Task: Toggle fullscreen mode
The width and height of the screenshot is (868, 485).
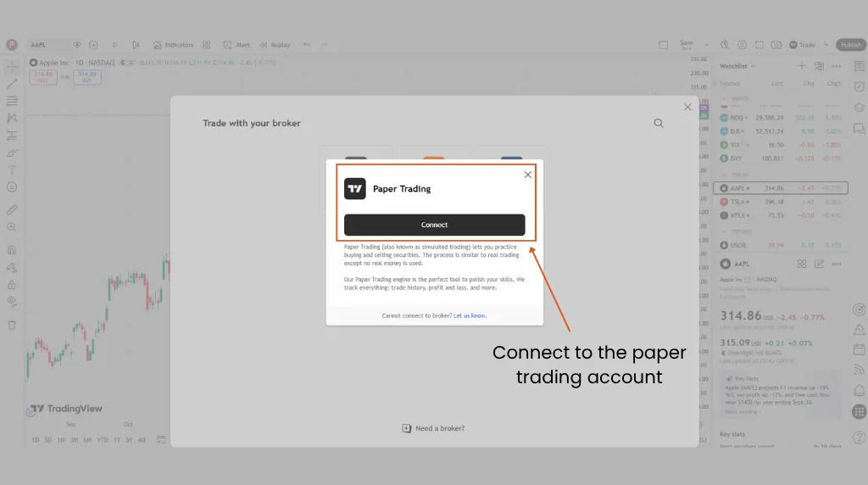Action: click(x=759, y=45)
